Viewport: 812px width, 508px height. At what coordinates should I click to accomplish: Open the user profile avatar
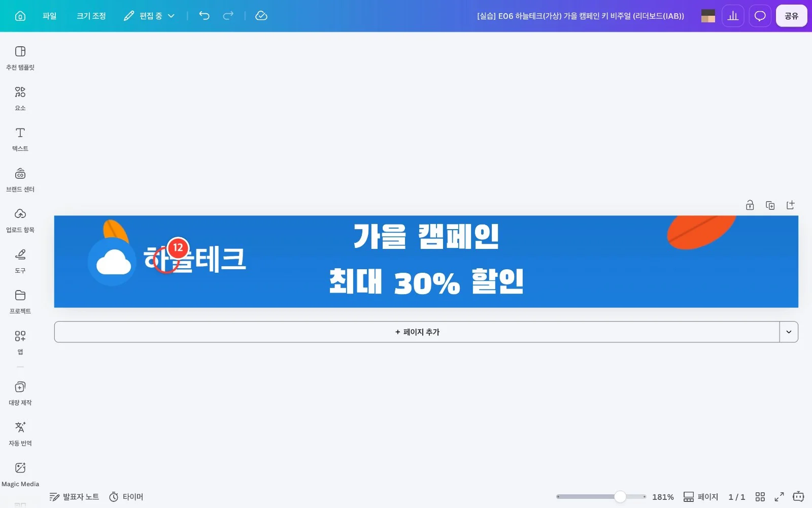pyautogui.click(x=708, y=16)
